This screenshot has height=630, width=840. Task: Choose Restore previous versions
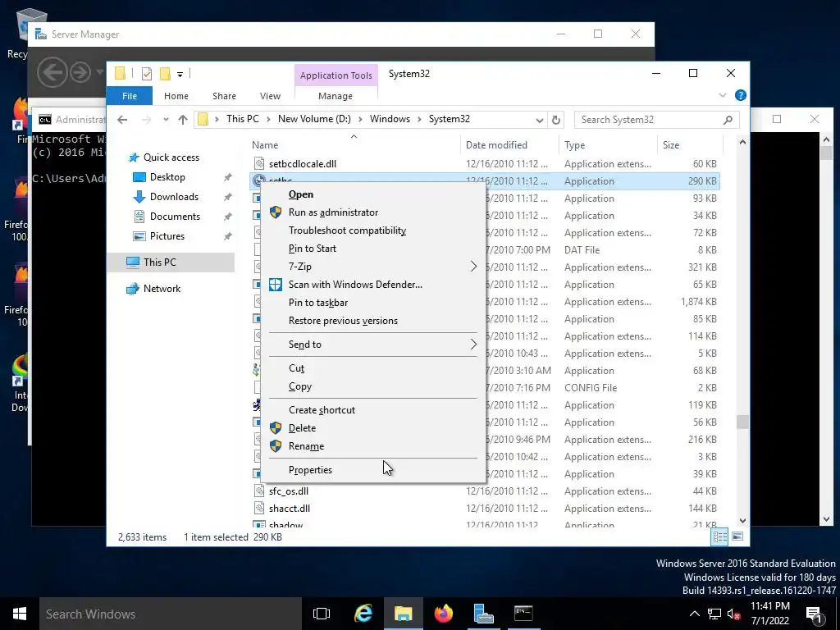[x=343, y=321]
